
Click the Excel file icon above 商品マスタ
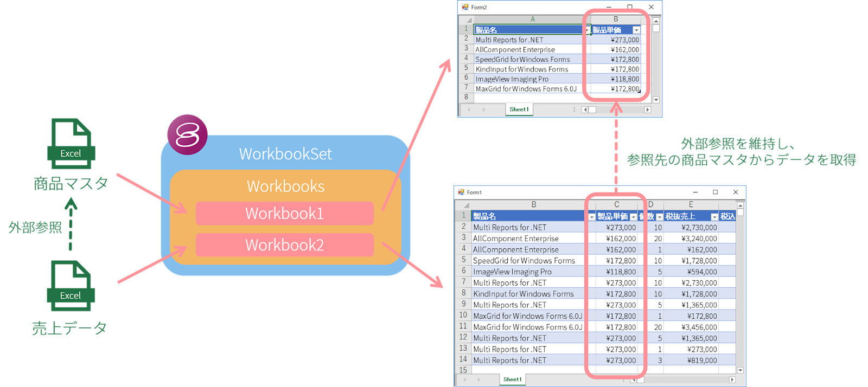click(x=71, y=144)
